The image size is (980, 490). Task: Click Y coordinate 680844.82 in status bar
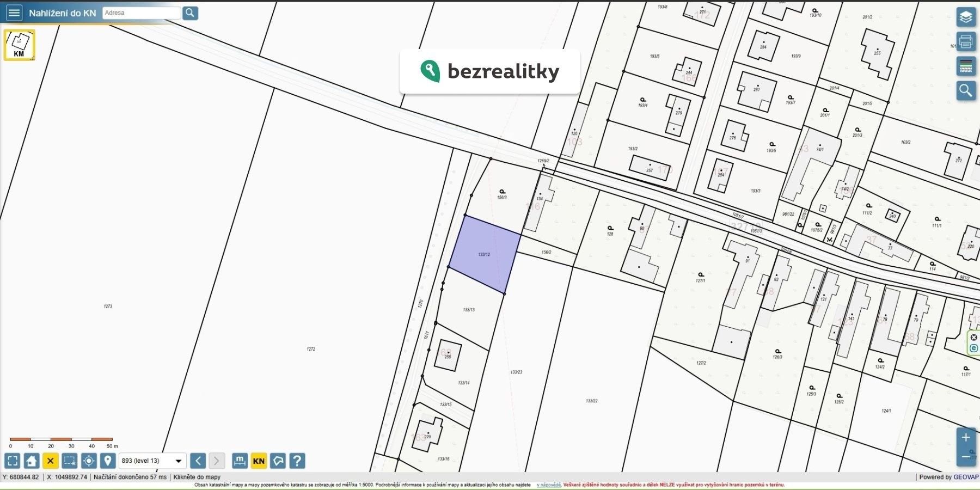pyautogui.click(x=21, y=477)
